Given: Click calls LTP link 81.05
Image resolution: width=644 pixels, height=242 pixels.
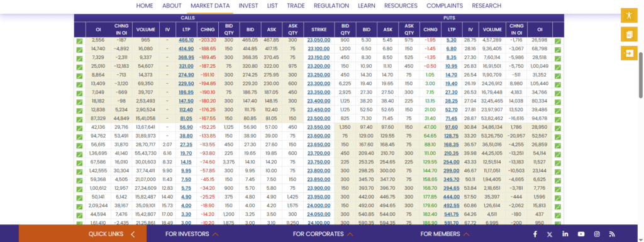Looking at the screenshot, I should click(x=186, y=119).
